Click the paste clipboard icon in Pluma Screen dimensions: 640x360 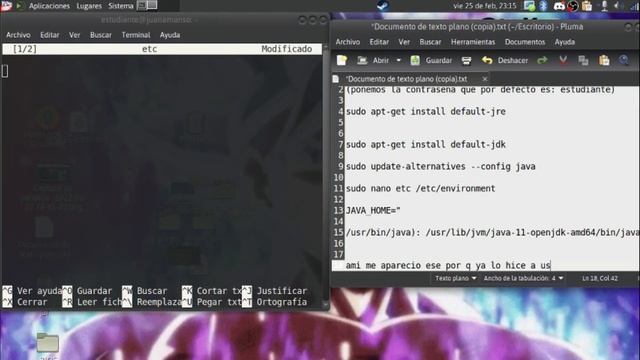click(604, 60)
